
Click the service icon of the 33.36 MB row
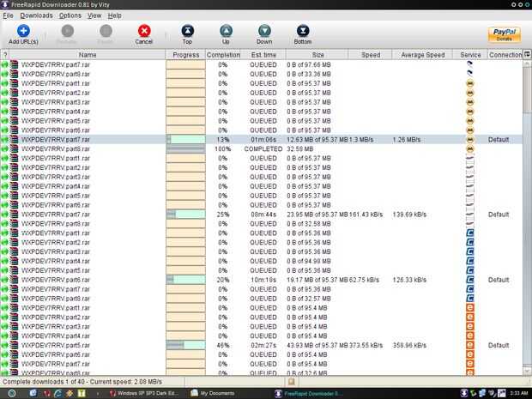pos(470,74)
